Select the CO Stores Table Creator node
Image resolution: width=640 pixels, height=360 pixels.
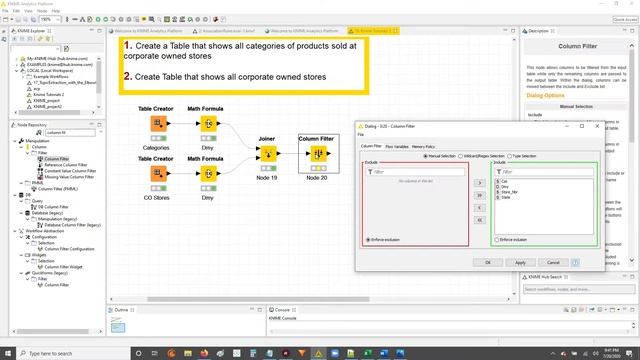coord(158,173)
